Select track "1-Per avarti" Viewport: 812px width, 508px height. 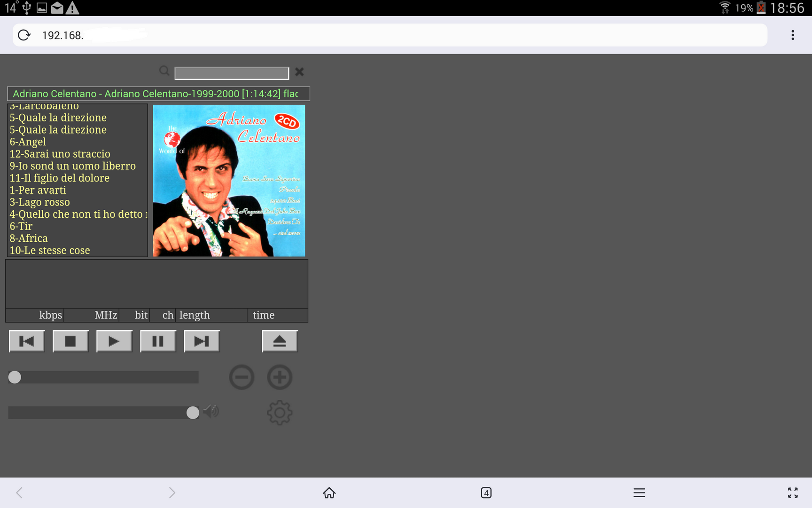coord(38,190)
